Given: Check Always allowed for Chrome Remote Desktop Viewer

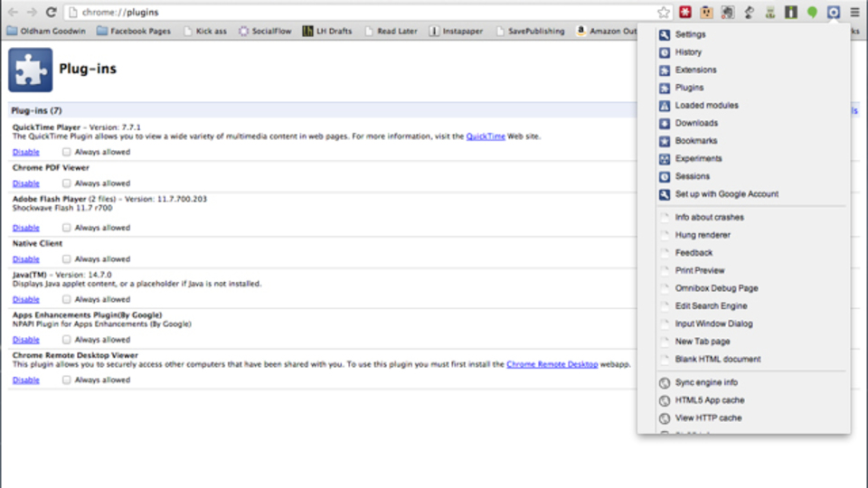Looking at the screenshot, I should click(66, 380).
